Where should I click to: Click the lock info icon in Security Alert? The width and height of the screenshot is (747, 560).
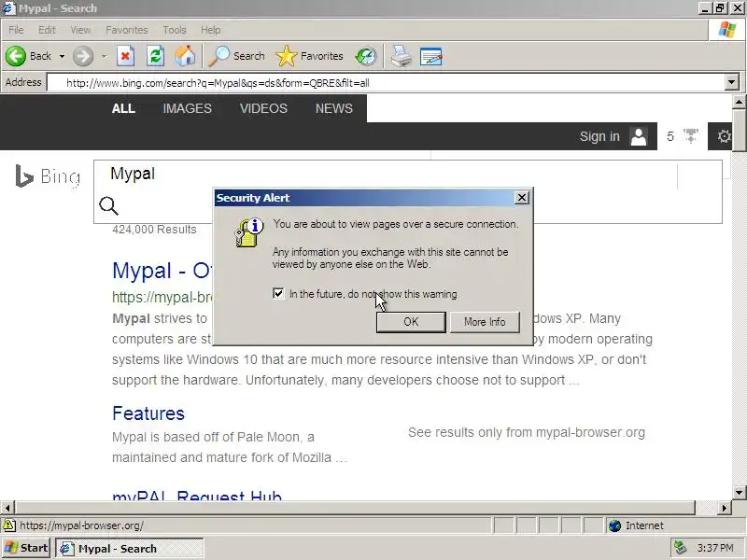249,232
